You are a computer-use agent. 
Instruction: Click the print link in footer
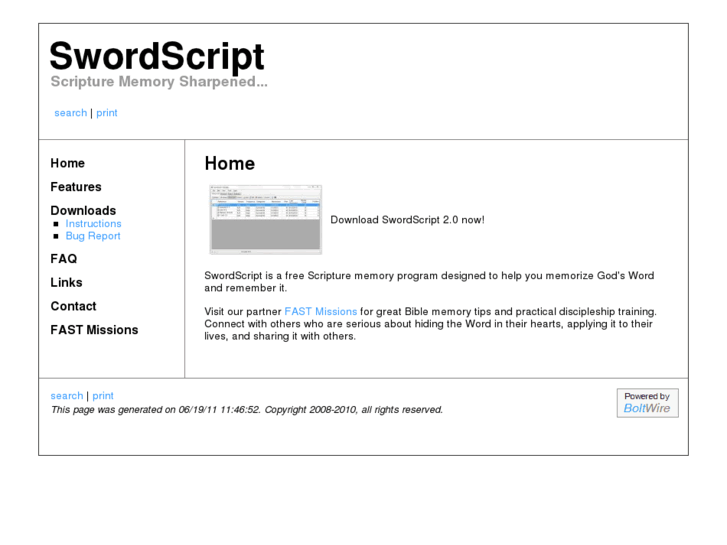point(103,396)
